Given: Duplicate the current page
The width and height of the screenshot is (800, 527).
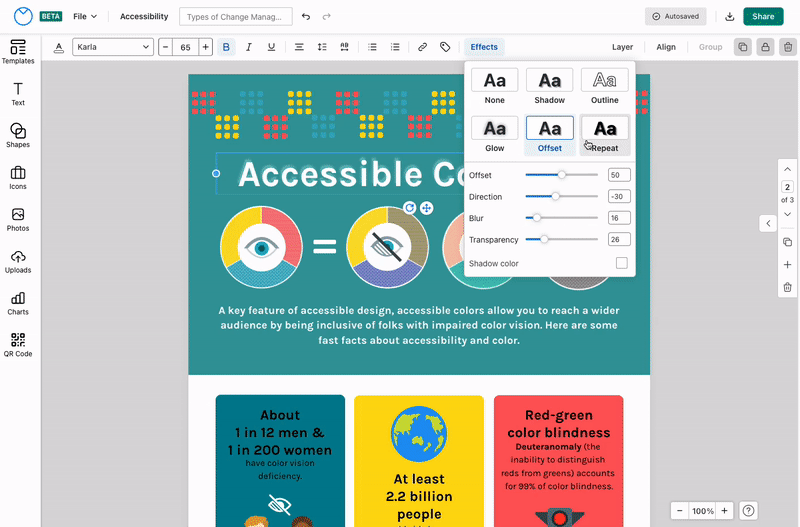Looking at the screenshot, I should (x=787, y=242).
